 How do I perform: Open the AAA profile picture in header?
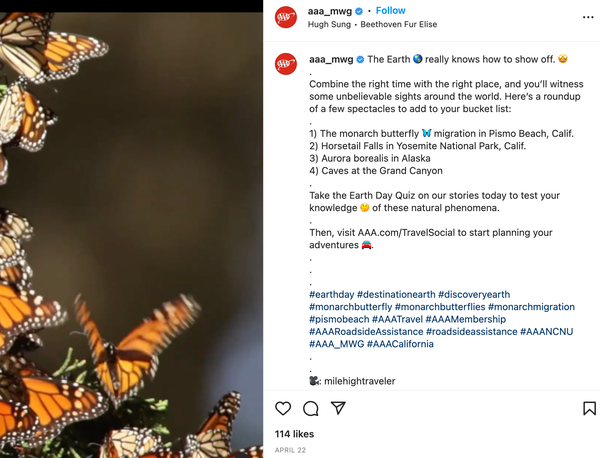tap(286, 16)
